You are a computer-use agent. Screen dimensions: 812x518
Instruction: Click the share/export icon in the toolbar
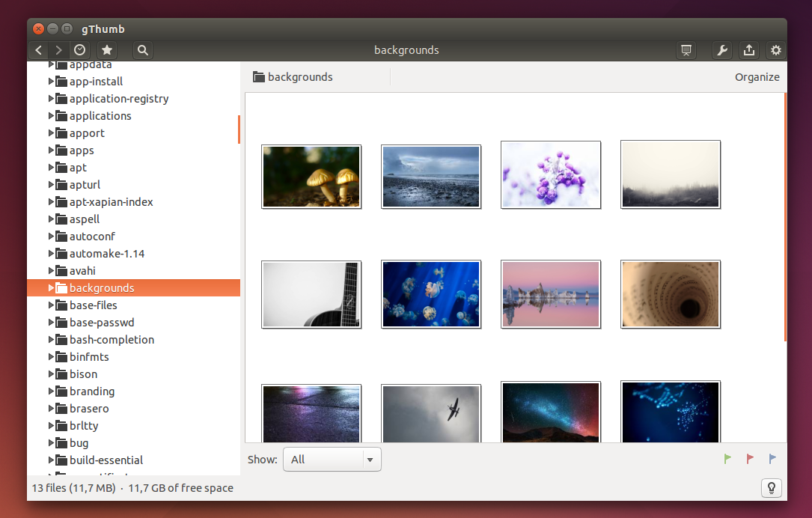click(x=749, y=50)
